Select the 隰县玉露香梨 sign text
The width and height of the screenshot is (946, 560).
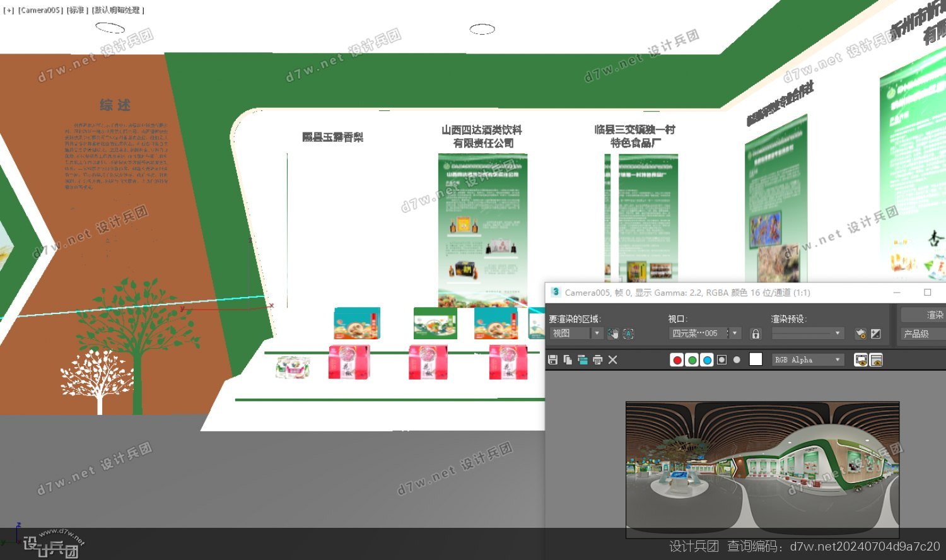pyautogui.click(x=333, y=137)
